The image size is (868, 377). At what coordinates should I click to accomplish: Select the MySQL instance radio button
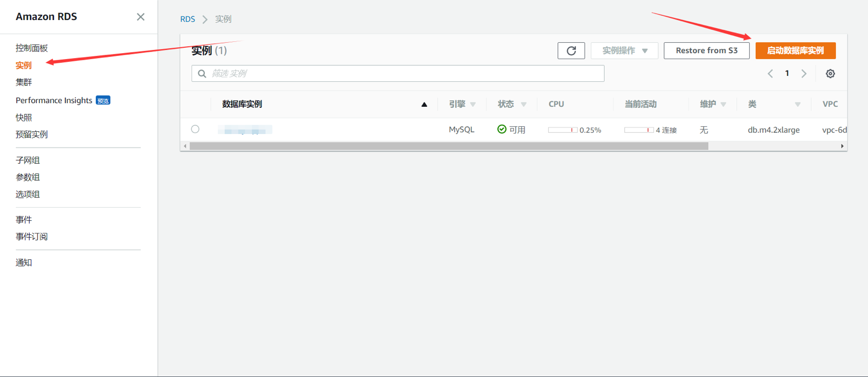pos(195,129)
